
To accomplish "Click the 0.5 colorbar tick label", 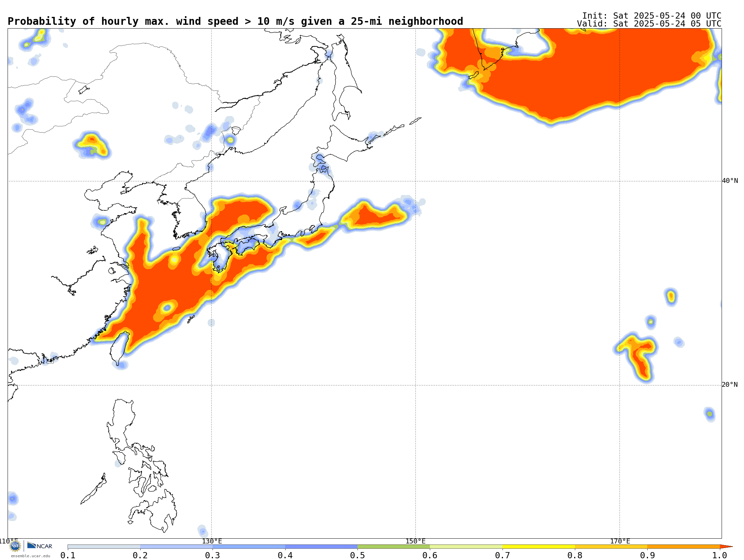I will click(358, 556).
